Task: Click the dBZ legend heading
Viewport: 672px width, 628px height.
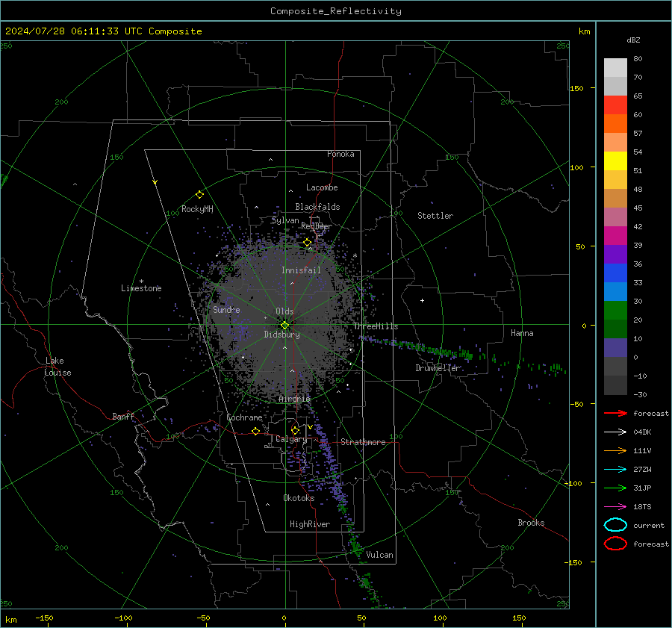Action: point(633,40)
